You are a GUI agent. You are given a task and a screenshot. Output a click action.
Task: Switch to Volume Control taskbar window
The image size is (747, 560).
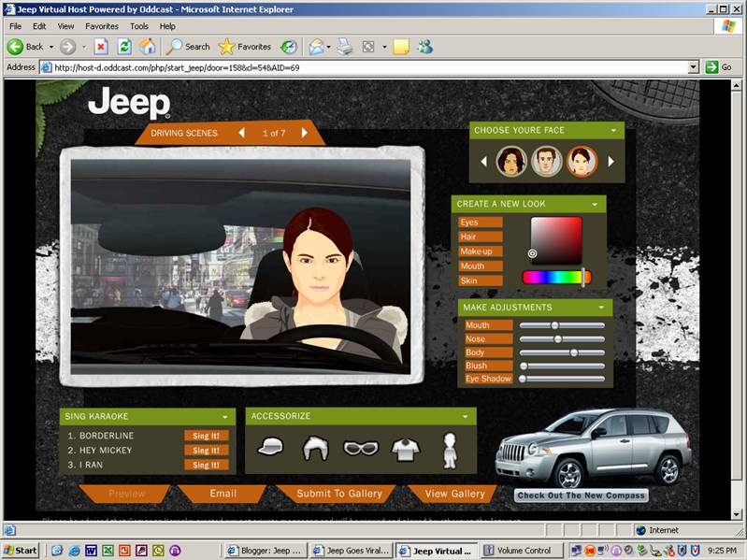click(522, 551)
